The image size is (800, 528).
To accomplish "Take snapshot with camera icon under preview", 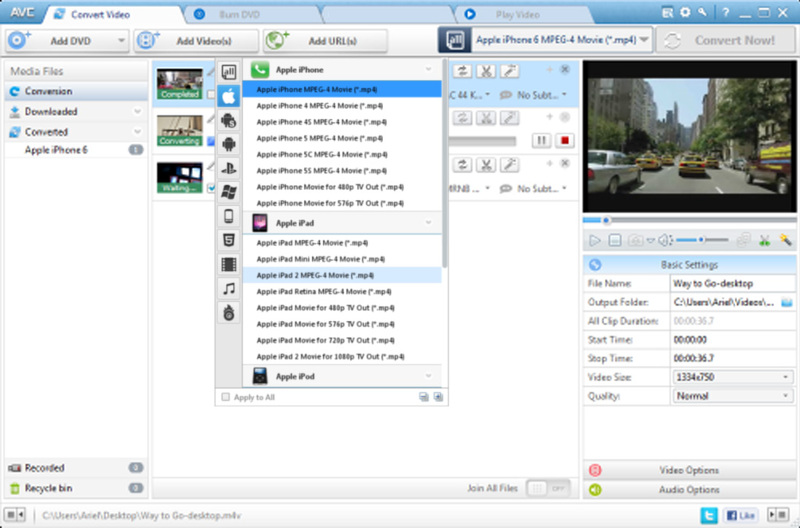I will [635, 240].
